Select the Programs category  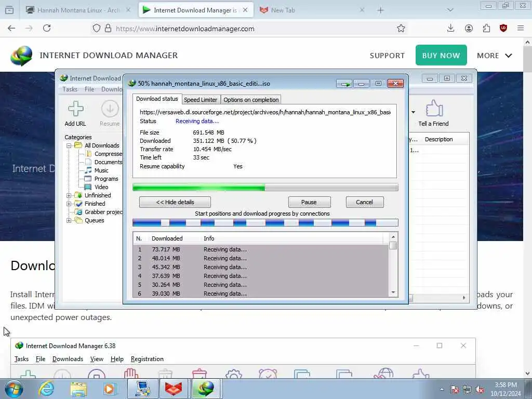[106, 179]
